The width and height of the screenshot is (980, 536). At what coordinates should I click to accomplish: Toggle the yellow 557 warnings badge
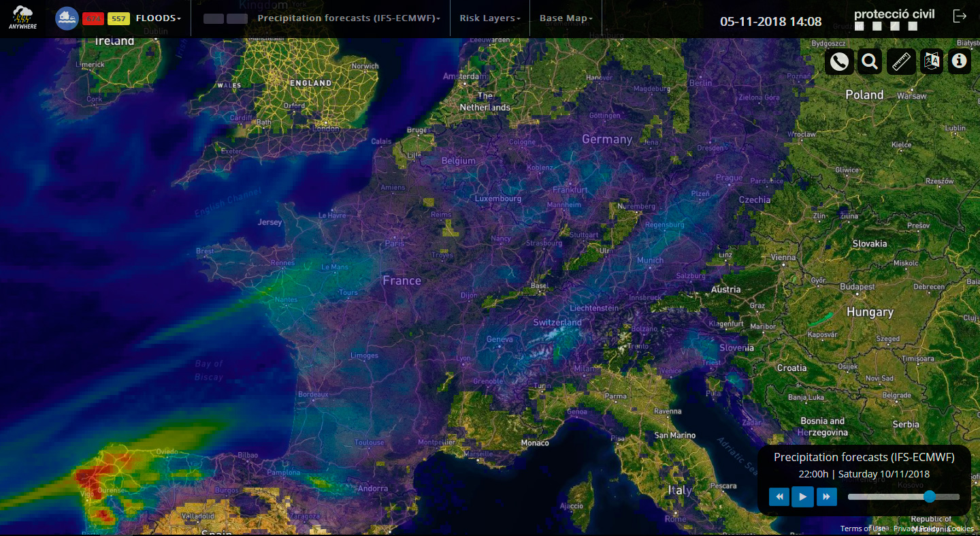[x=118, y=18]
